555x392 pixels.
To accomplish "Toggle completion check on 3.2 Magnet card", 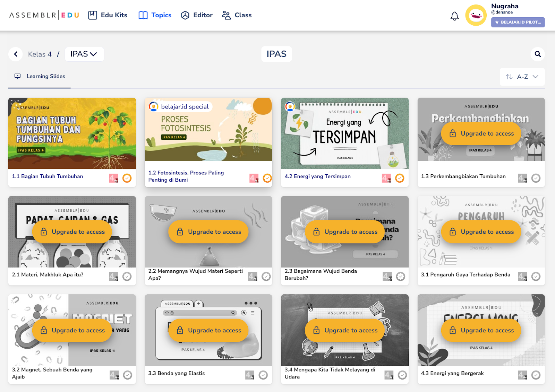I will tap(128, 375).
